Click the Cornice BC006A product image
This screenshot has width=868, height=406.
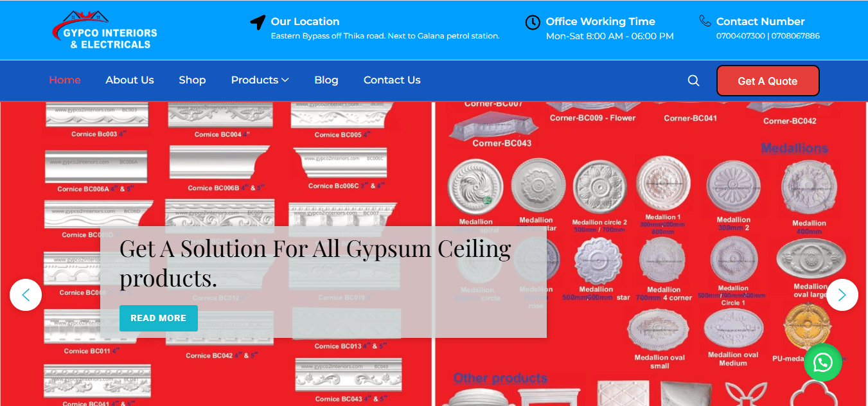coord(96,166)
